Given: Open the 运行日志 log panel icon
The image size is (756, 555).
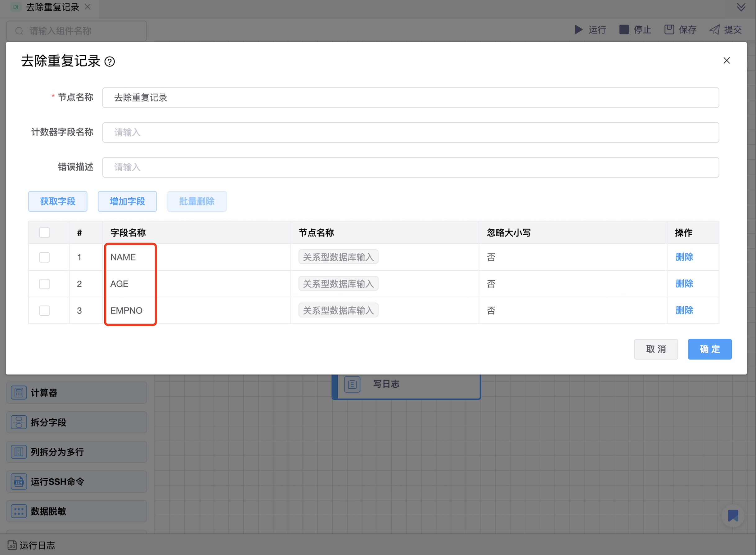Looking at the screenshot, I should [12, 545].
